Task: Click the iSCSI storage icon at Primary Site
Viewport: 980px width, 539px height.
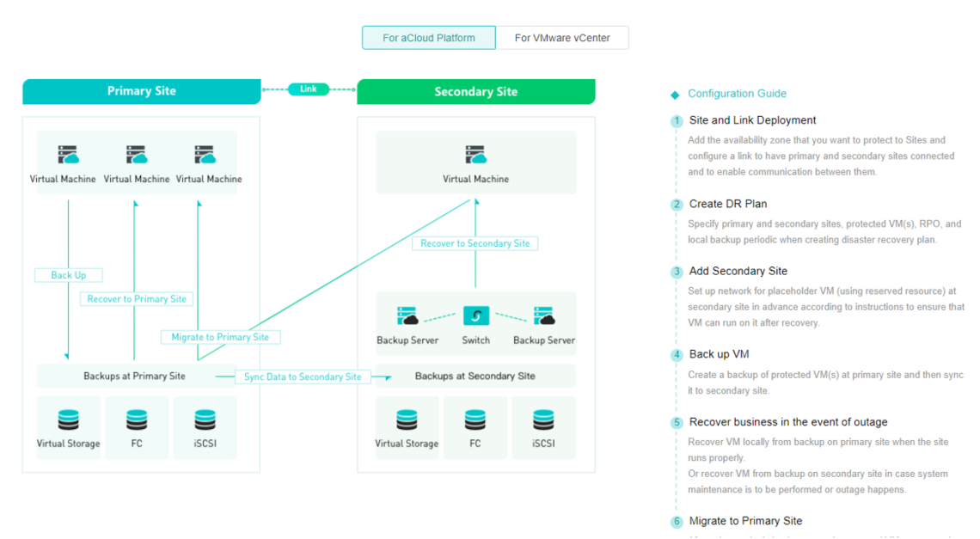Action: point(205,420)
